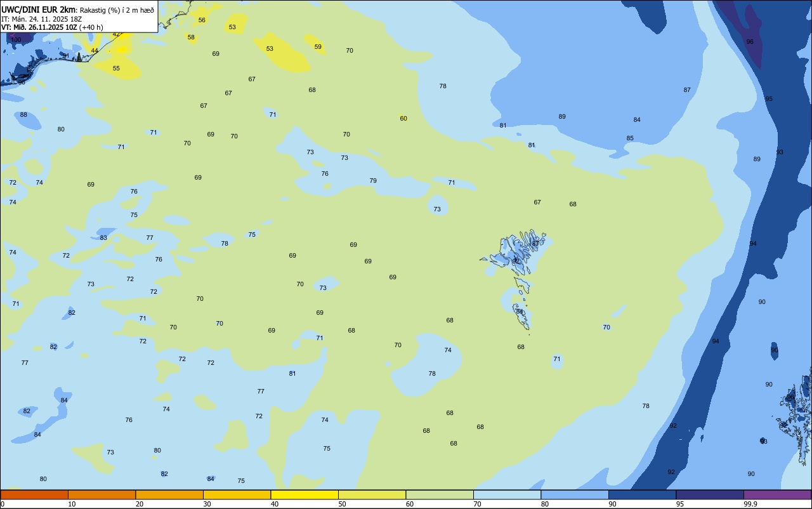Click the 'Rakastig (%) í 2 m hæð' label
This screenshot has height=509, width=812.
click(117, 10)
